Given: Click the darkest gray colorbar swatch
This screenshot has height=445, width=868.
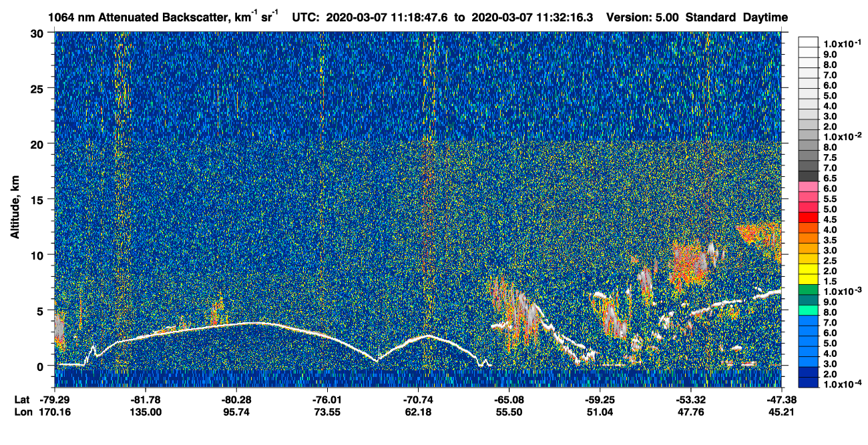Looking at the screenshot, I should click(809, 176).
